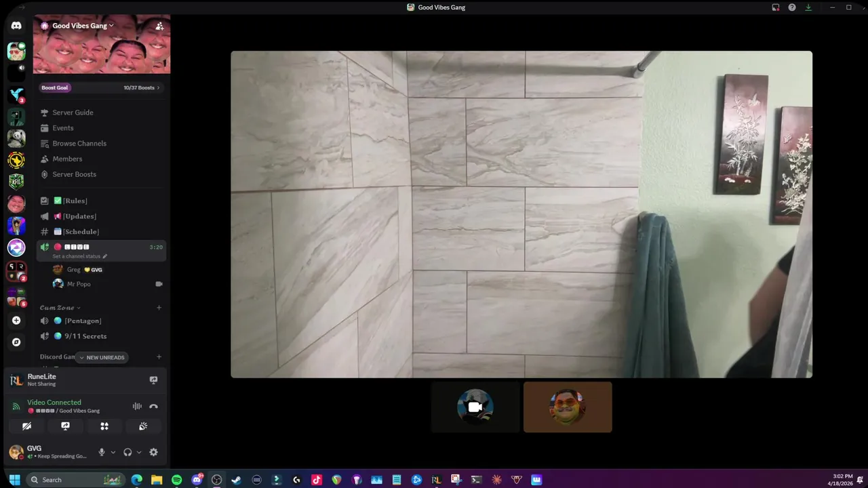The height and width of the screenshot is (488, 868).
Task: Toggle microphone mute in user panel
Action: pyautogui.click(x=102, y=452)
